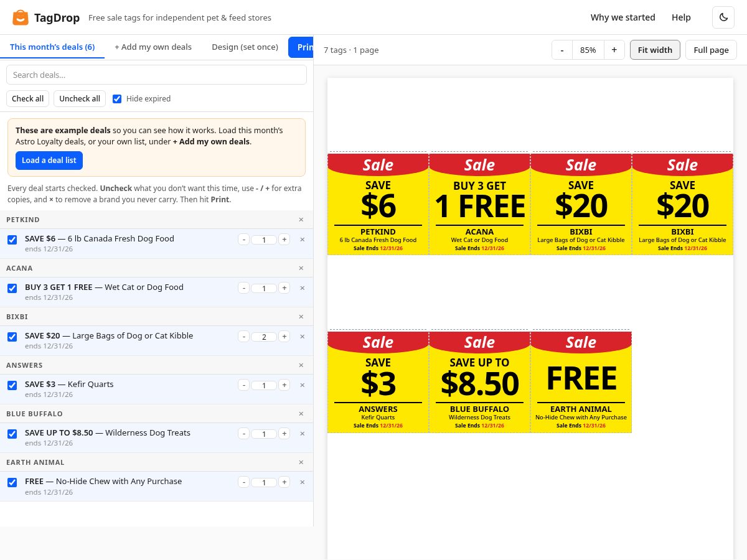Click Load a deal list button
Viewport: 747px width, 560px height.
tap(49, 160)
